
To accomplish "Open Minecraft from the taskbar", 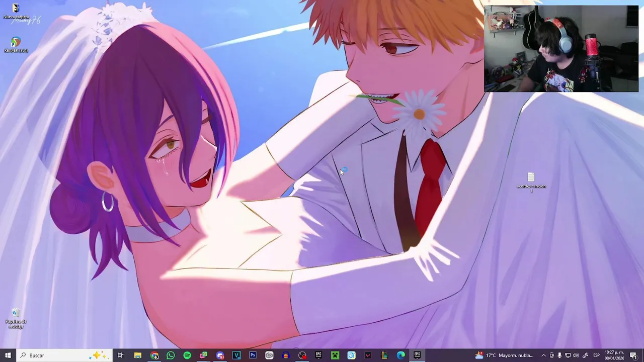I will pos(335,355).
